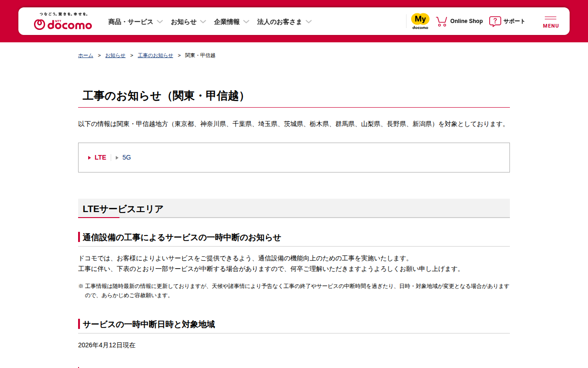Click the 工事のお知らせ breadcrumb link
The image size is (588, 368).
point(155,55)
